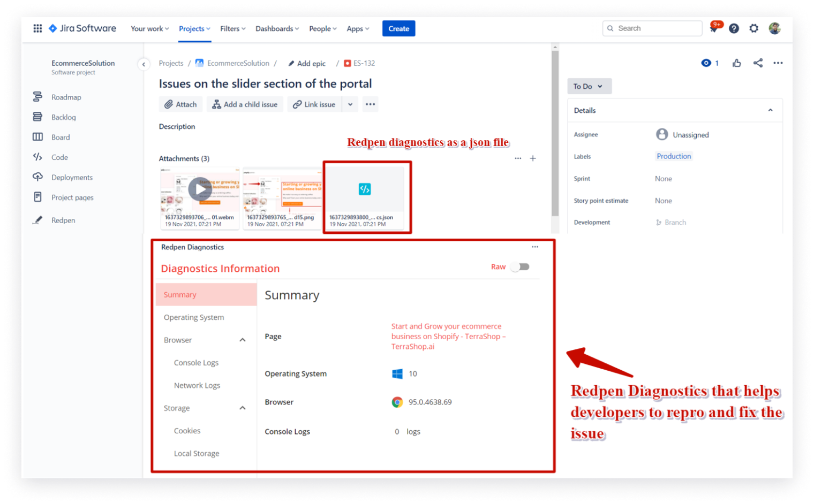The image size is (814, 504).
Task: Click the thumbs up vote icon
Action: 737,63
